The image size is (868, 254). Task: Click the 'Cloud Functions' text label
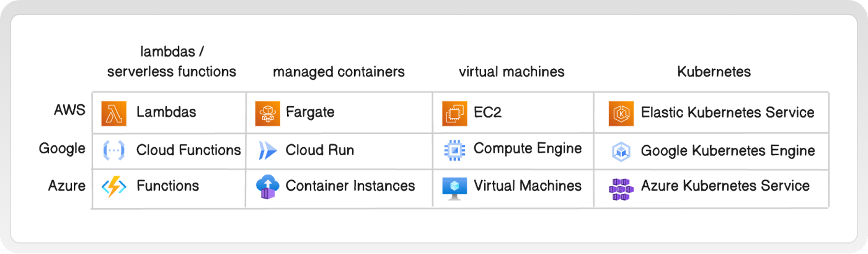[188, 150]
